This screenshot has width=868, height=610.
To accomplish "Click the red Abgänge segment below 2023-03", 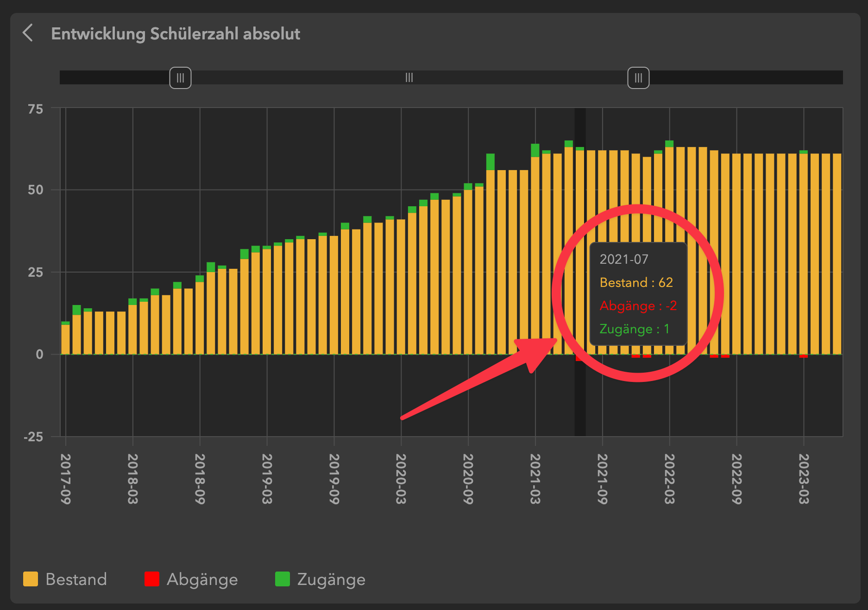I will coord(804,356).
